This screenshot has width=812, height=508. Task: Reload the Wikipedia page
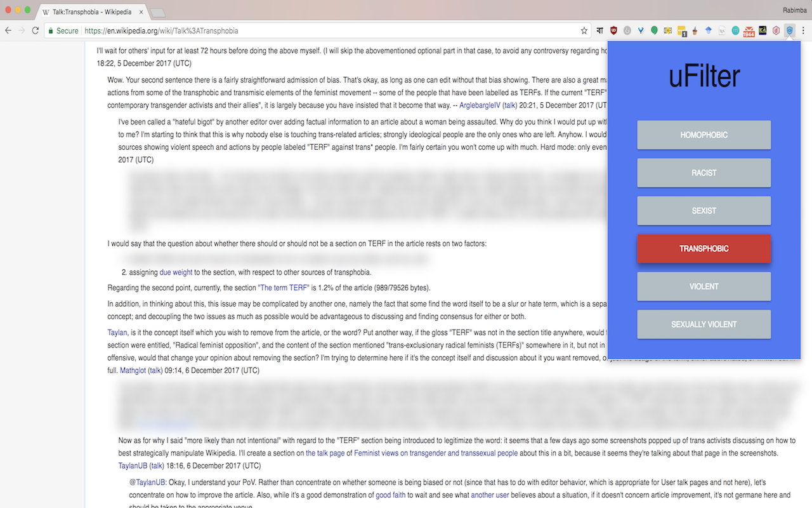(x=36, y=30)
